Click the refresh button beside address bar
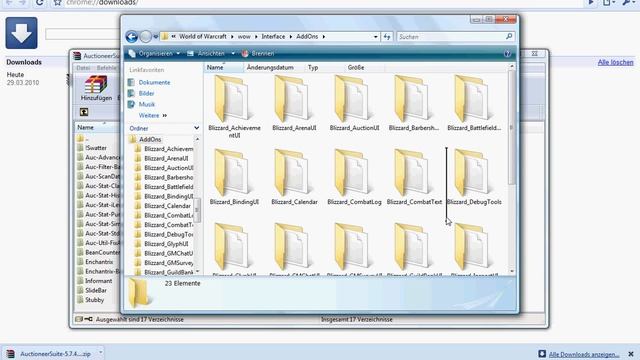This screenshot has width=640, height=360. pyautogui.click(x=387, y=37)
